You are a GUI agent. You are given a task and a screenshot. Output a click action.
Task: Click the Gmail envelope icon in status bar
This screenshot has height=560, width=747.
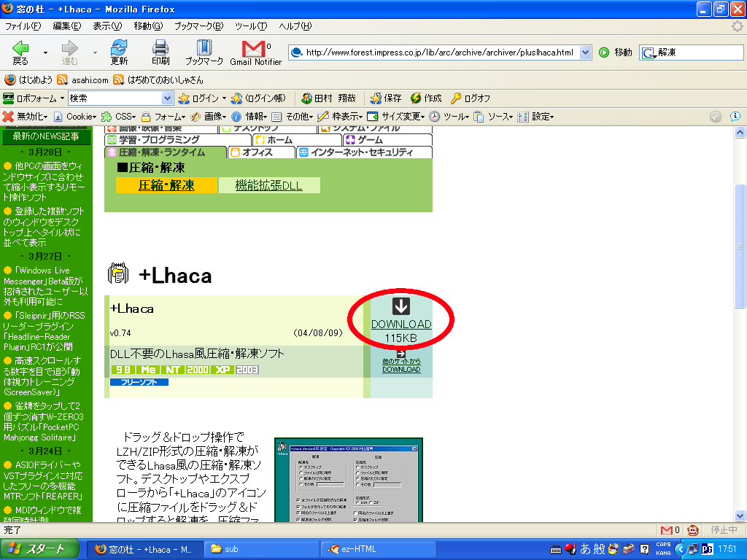(667, 530)
